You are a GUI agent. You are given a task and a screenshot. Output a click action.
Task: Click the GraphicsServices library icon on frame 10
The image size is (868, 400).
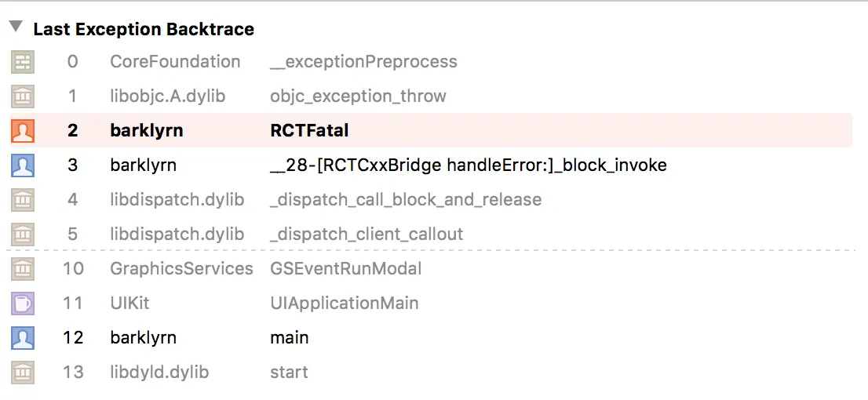[x=23, y=269]
